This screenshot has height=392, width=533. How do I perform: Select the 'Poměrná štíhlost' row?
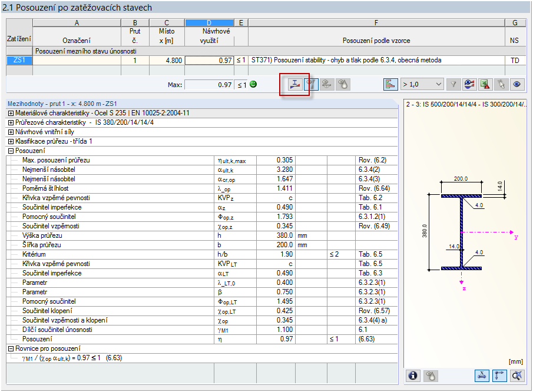click(202, 188)
